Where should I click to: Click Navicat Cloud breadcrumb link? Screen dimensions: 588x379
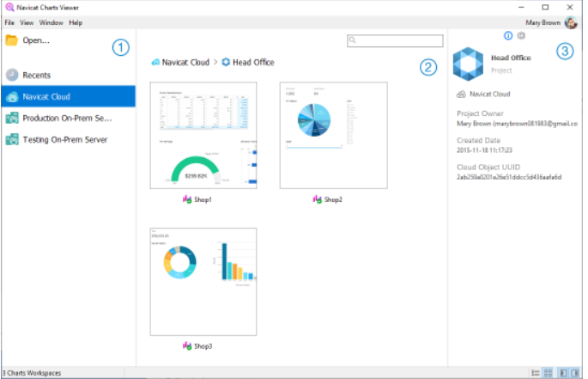click(x=185, y=63)
